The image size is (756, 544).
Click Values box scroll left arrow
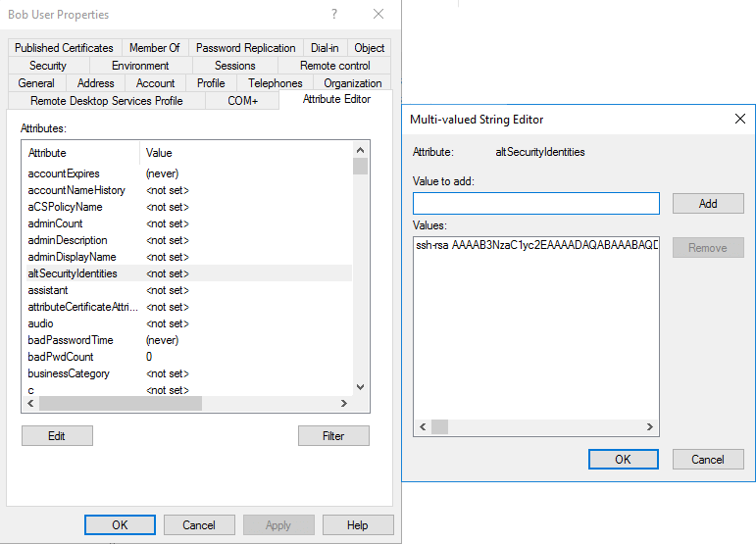(x=423, y=427)
